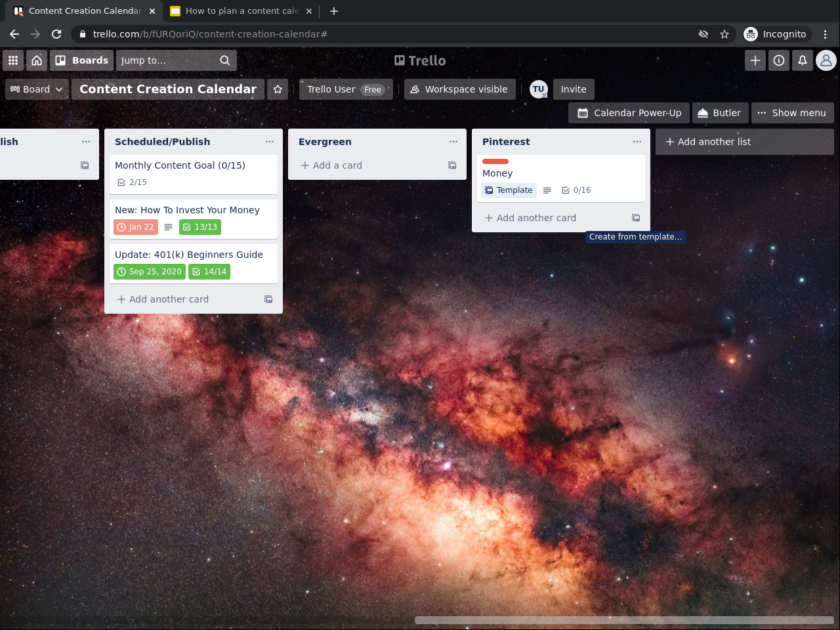Open notifications bell
Screen dimensions: 840x630
(803, 60)
